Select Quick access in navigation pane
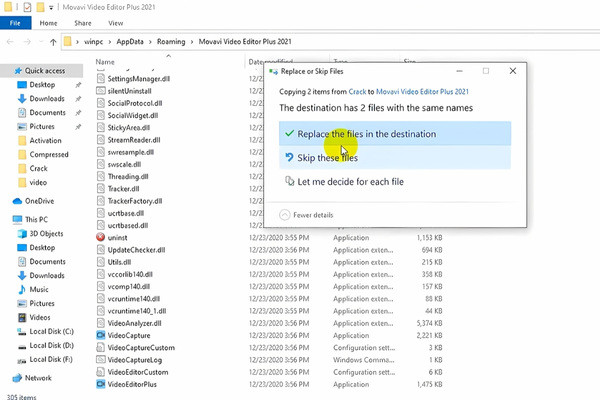The height and width of the screenshot is (400, 600). 41,71
